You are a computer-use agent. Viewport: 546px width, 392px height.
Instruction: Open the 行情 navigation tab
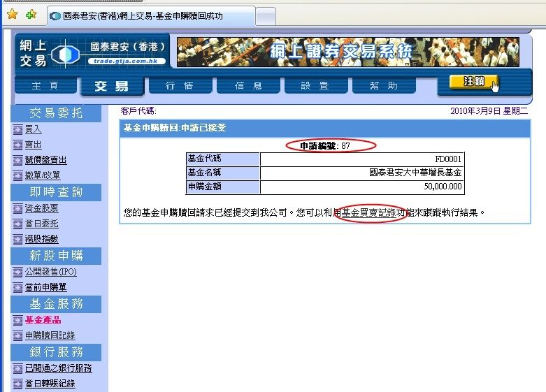coord(180,85)
